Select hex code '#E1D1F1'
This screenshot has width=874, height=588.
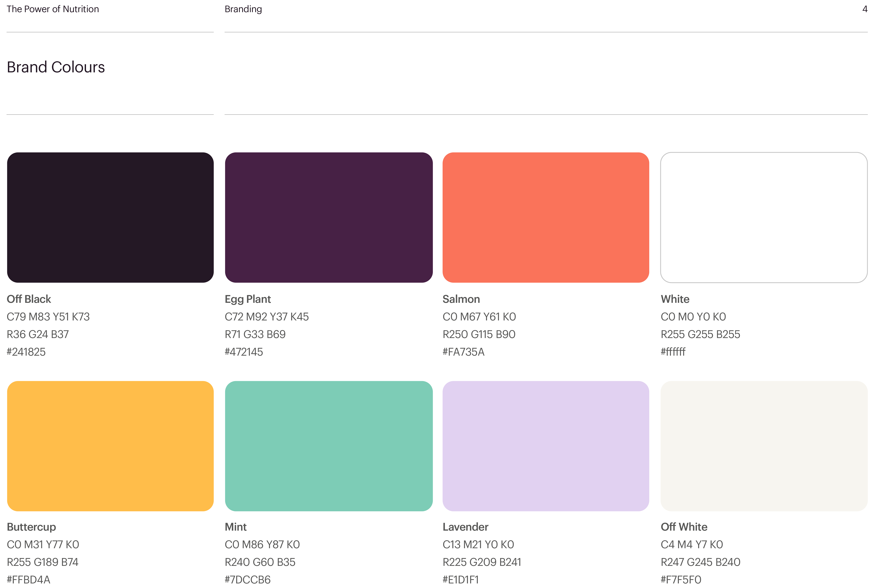point(461,580)
